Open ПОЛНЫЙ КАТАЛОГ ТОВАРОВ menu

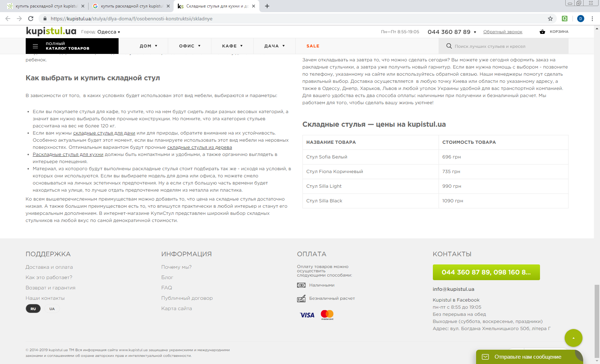(x=72, y=46)
